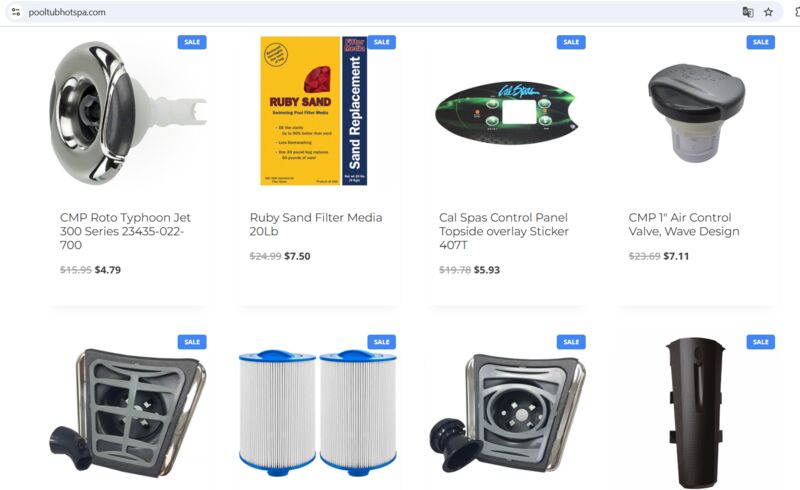Click the chrome spa jet product image
The width and height of the screenshot is (800, 490).
tap(128, 113)
